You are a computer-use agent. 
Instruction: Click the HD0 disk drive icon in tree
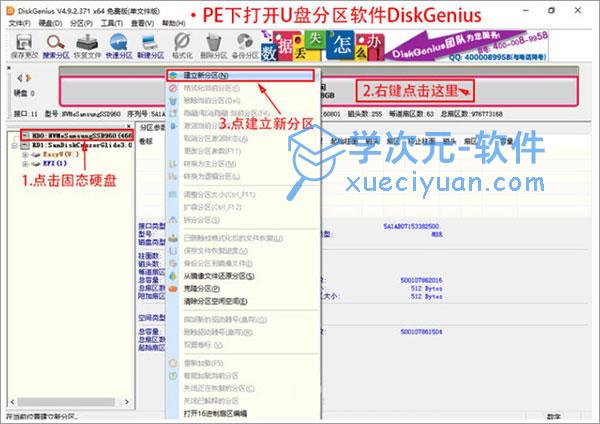25,135
